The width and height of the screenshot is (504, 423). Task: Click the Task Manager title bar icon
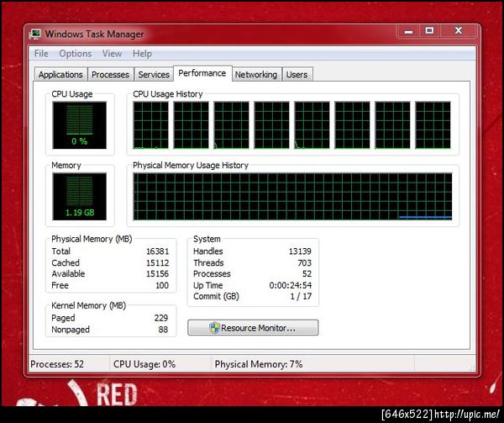click(34, 34)
